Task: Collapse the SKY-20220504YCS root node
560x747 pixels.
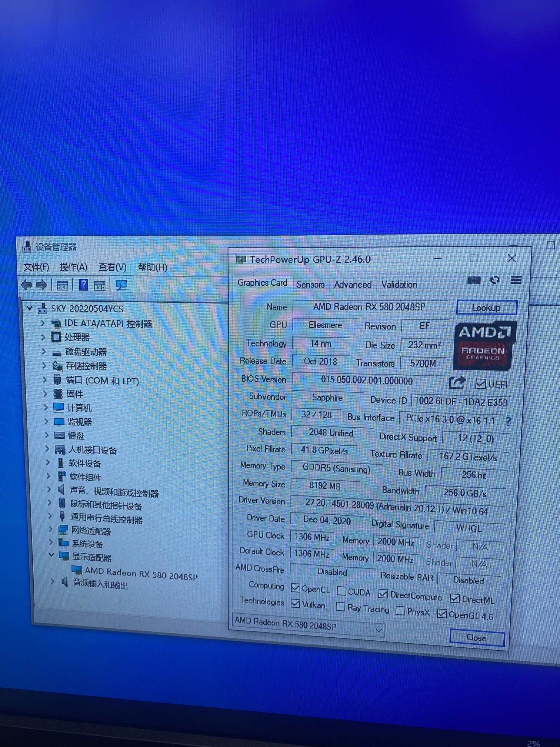Action: 30,308
